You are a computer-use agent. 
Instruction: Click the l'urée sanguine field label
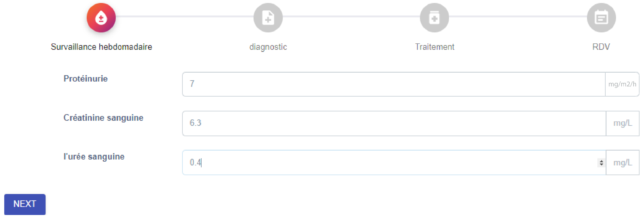(94, 157)
